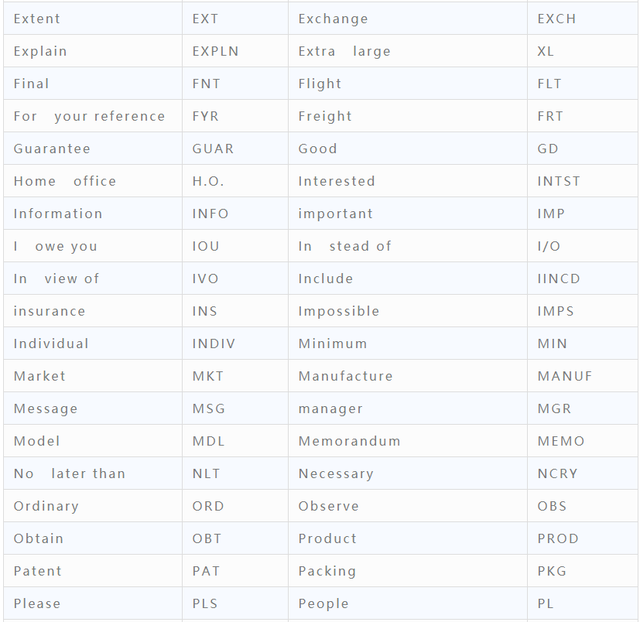Click the word Extent in the table
This screenshot has height=622, width=640.
[x=37, y=19]
